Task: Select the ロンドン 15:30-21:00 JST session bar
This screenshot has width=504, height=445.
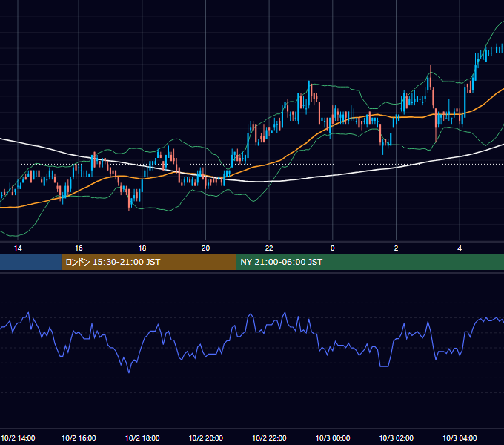Action: [148, 262]
